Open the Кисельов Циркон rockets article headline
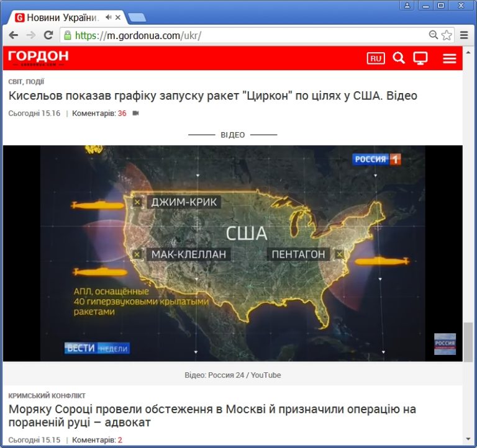This screenshot has height=448, width=477. [x=212, y=96]
